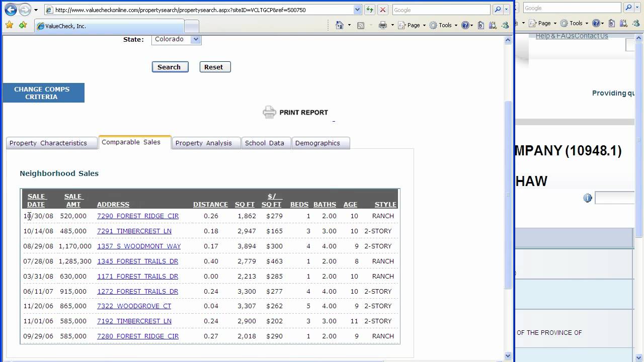Open the Print dropdown arrow in the front window
644x362 pixels.
click(392, 25)
